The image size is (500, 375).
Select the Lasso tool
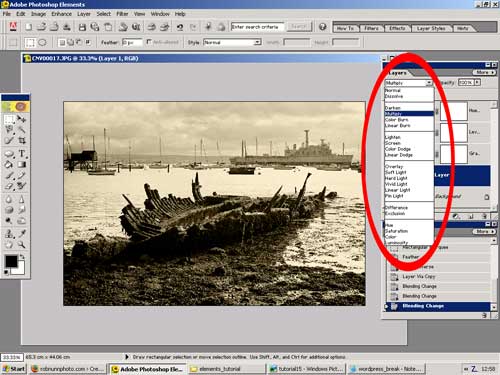point(9,129)
